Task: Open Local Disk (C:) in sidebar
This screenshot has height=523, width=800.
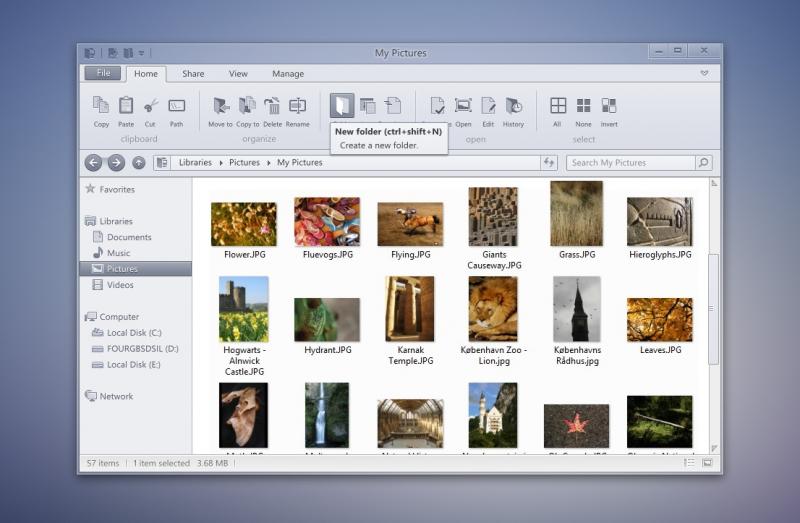Action: point(127,333)
